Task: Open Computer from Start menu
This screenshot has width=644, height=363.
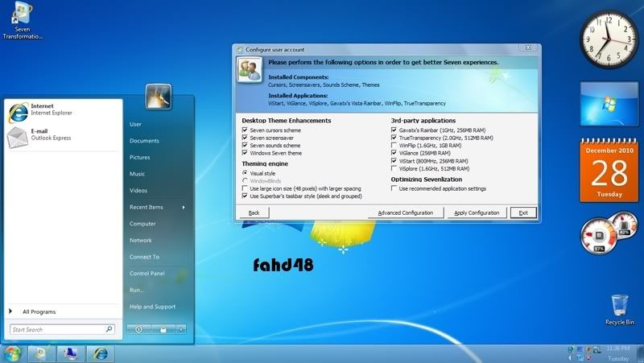Action: 142,224
